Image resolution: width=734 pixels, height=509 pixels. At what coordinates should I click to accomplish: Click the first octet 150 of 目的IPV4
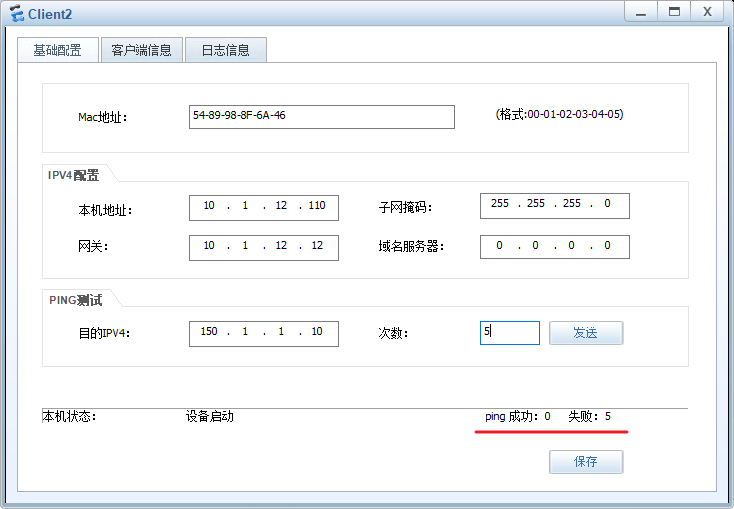(209, 331)
